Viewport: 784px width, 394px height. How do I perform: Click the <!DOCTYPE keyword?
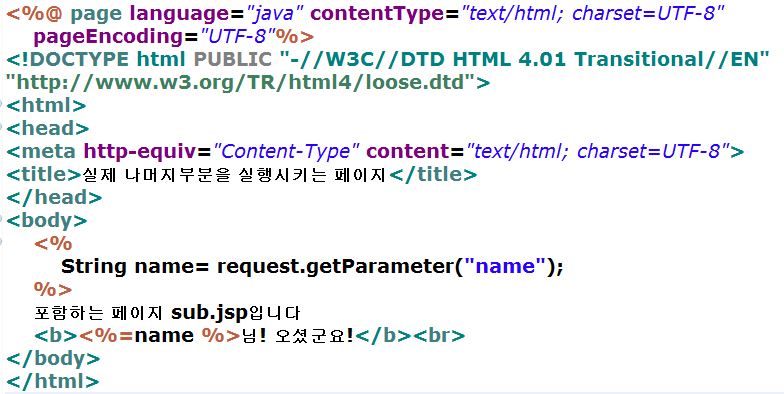[x=68, y=60]
